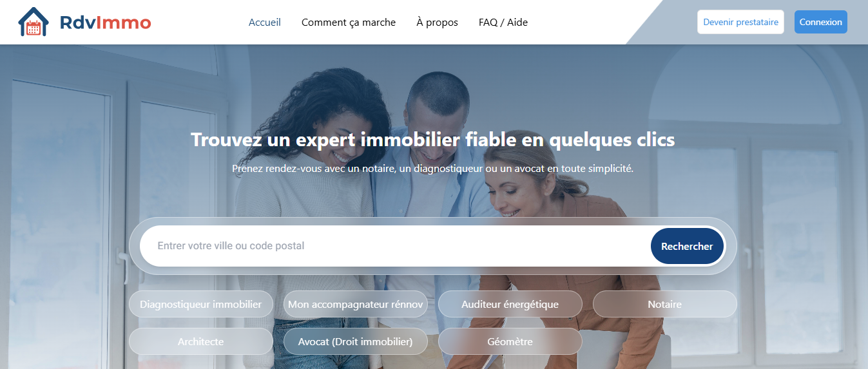
Task: Open the FAQ / Aide link
Action: [x=503, y=22]
